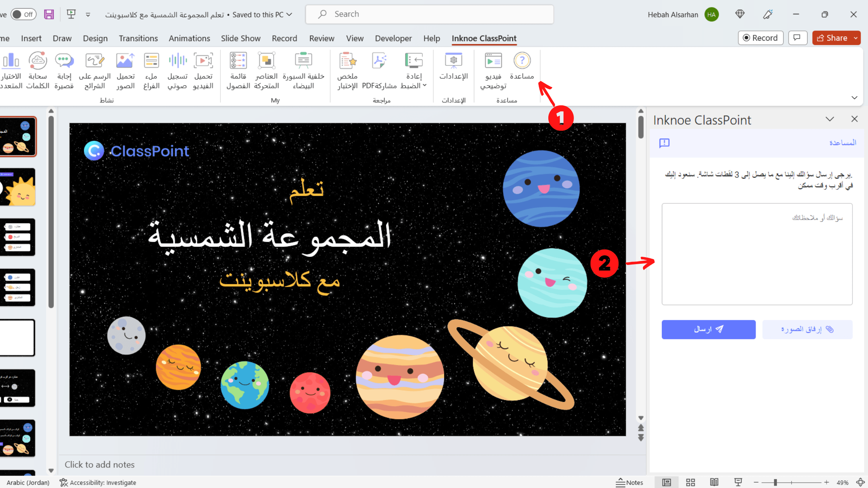Switch to the Developer tab

(x=393, y=38)
